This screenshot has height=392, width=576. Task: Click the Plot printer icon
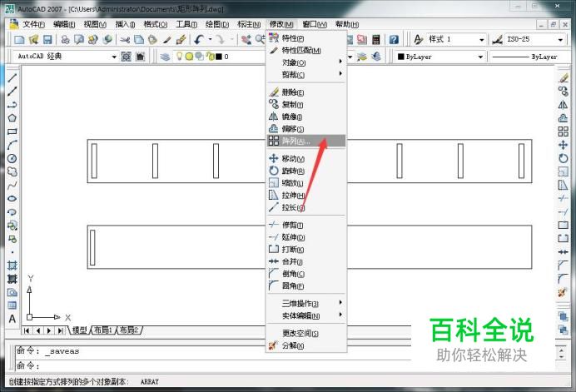[66, 39]
